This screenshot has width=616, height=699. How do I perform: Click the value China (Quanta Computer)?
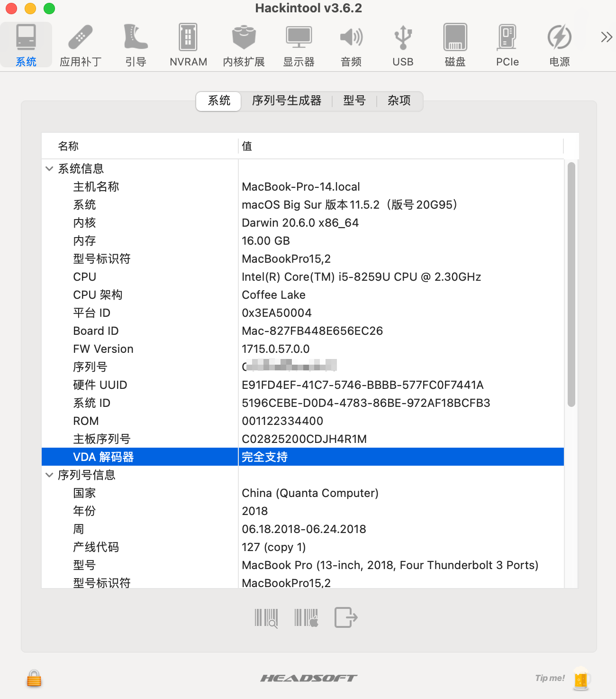point(310,493)
